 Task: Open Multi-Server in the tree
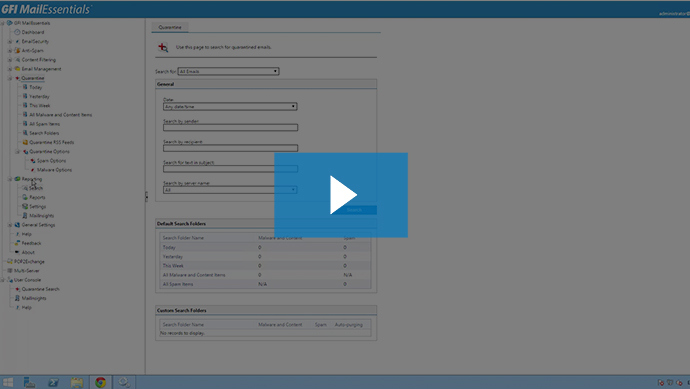pyautogui.click(x=26, y=271)
